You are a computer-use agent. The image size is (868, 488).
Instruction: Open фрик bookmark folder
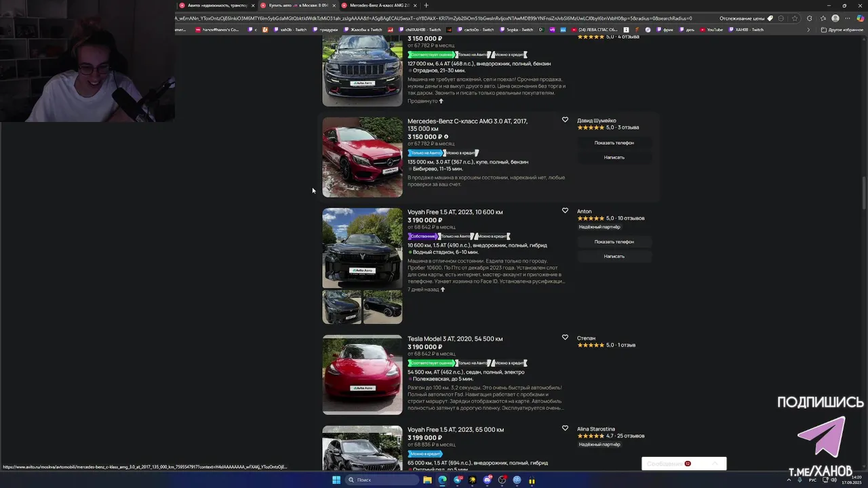click(x=665, y=30)
